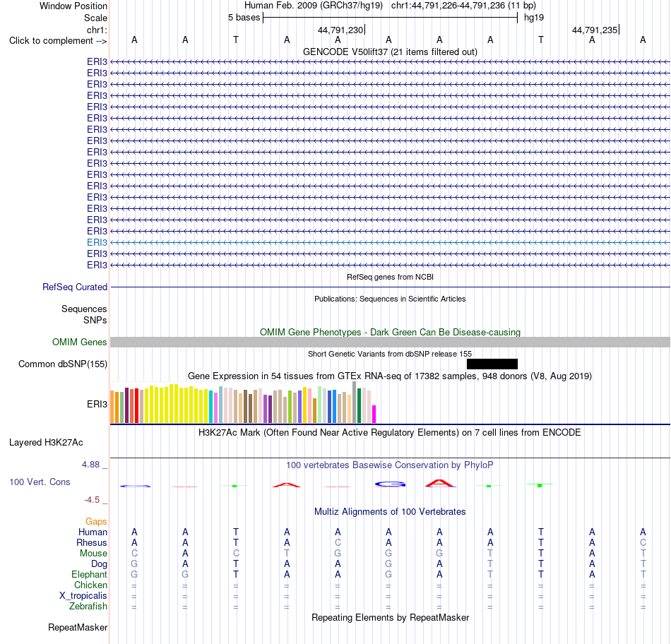
Task: Open the 'OMIM Genes' track label
Action: [x=79, y=342]
